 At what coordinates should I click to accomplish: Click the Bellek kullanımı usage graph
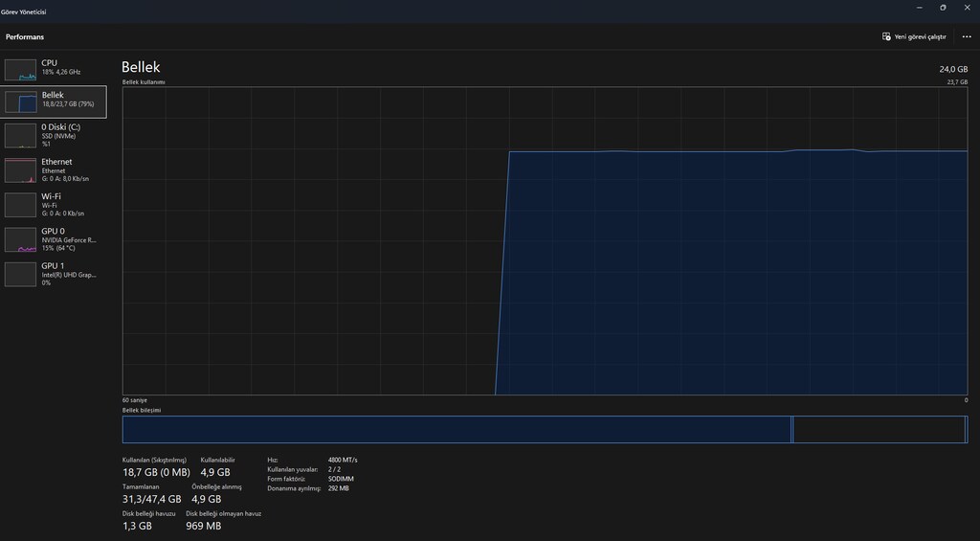(545, 240)
